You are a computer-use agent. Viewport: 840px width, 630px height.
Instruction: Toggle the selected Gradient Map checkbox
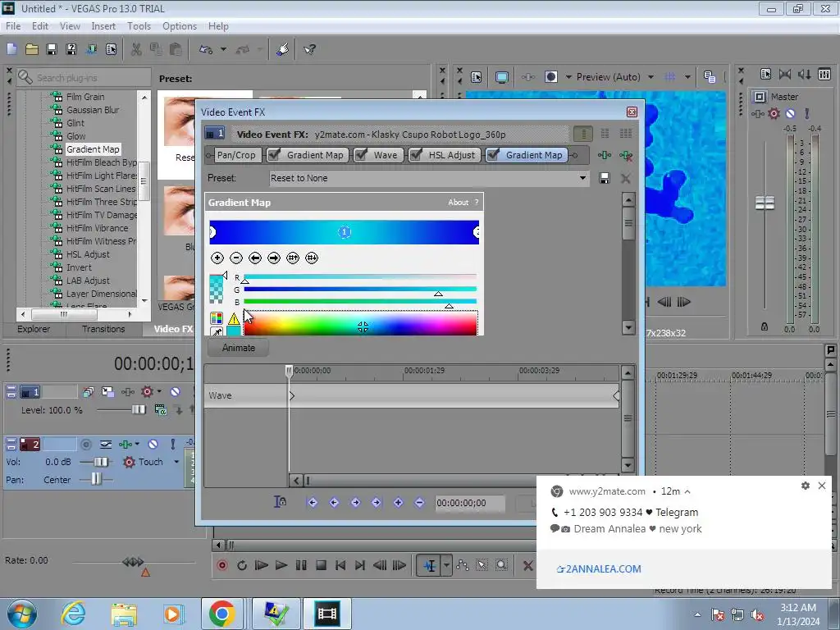coord(493,155)
